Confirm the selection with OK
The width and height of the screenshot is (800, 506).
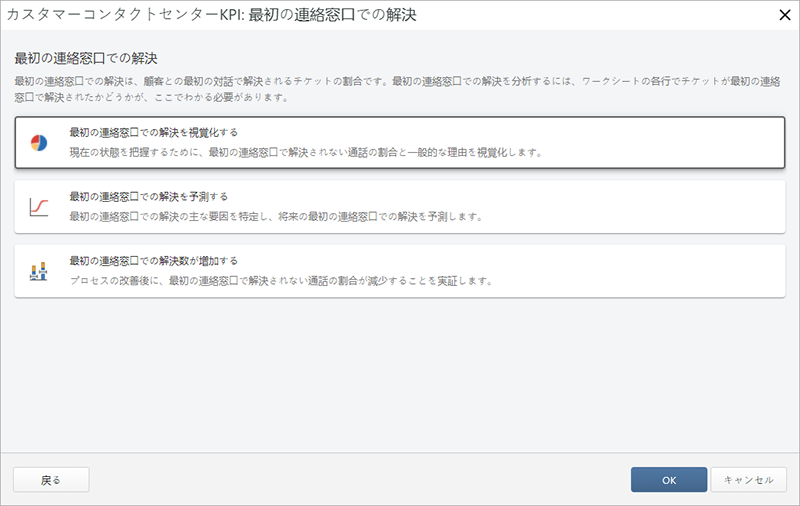pos(669,480)
